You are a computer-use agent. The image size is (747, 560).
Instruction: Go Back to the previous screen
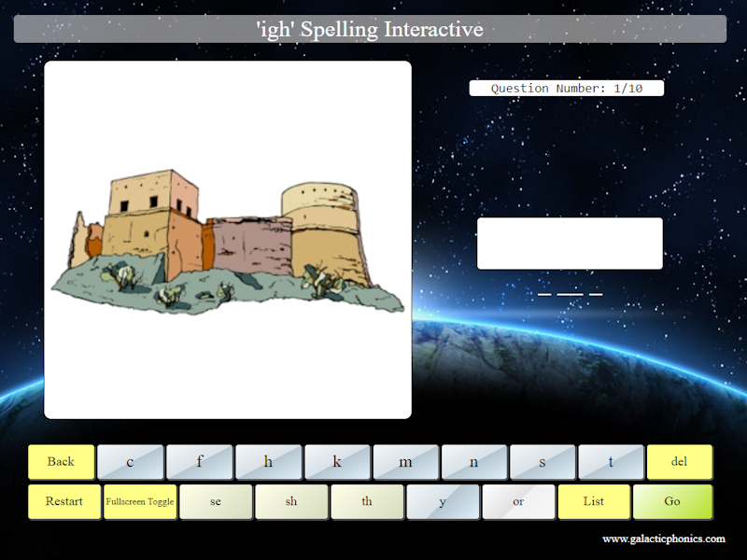(62, 461)
